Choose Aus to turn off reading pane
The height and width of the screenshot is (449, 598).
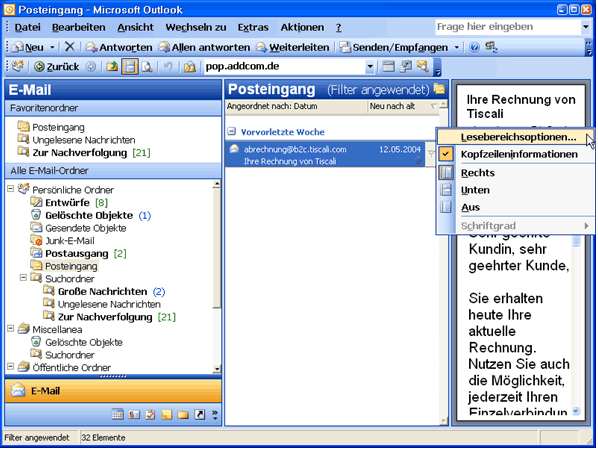pyautogui.click(x=515, y=207)
